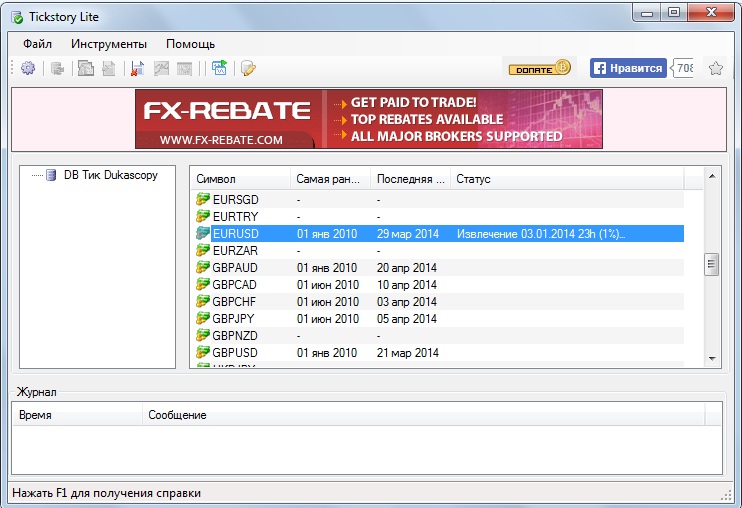This screenshot has width=742, height=508.
Task: Select the GBPCHF row text
Action: point(234,302)
